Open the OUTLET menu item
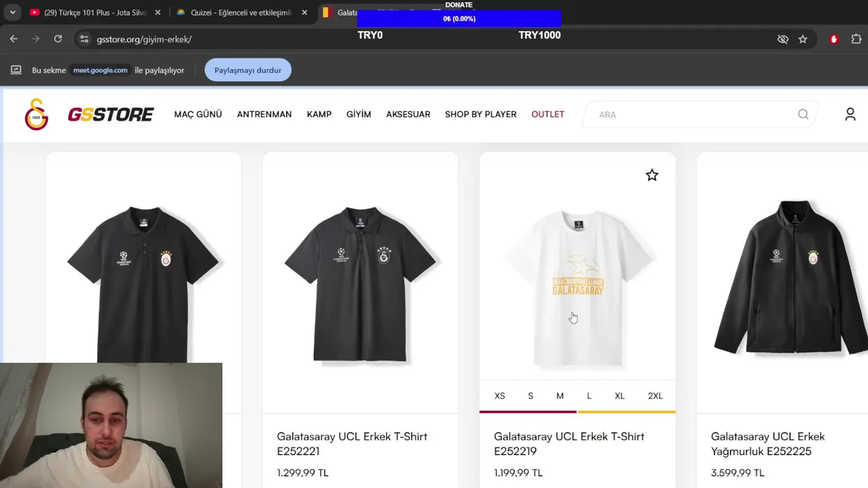The image size is (868, 488). [547, 115]
